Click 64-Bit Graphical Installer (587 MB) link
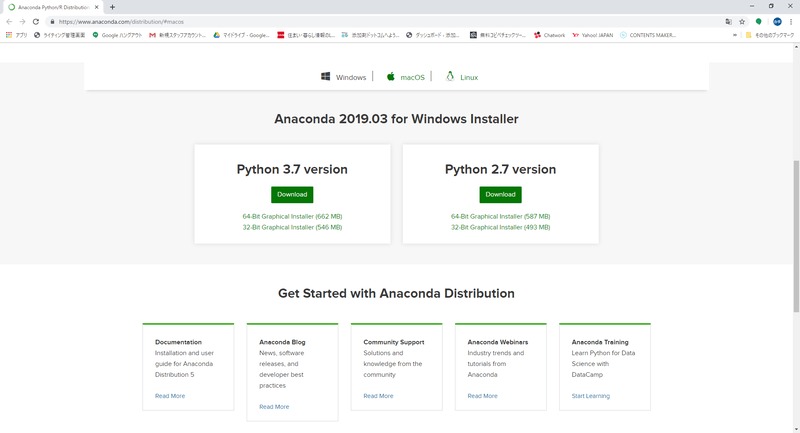The width and height of the screenshot is (800, 433). point(501,216)
